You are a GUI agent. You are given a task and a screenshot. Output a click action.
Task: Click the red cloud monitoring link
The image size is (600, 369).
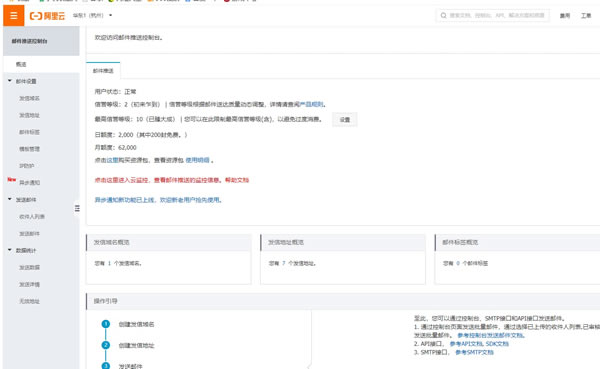tap(158, 180)
